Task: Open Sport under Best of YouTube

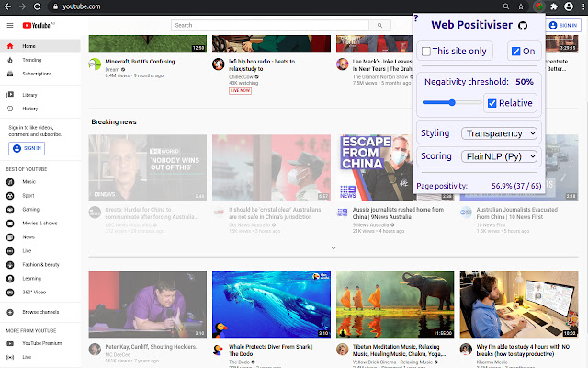Action: pos(40,196)
